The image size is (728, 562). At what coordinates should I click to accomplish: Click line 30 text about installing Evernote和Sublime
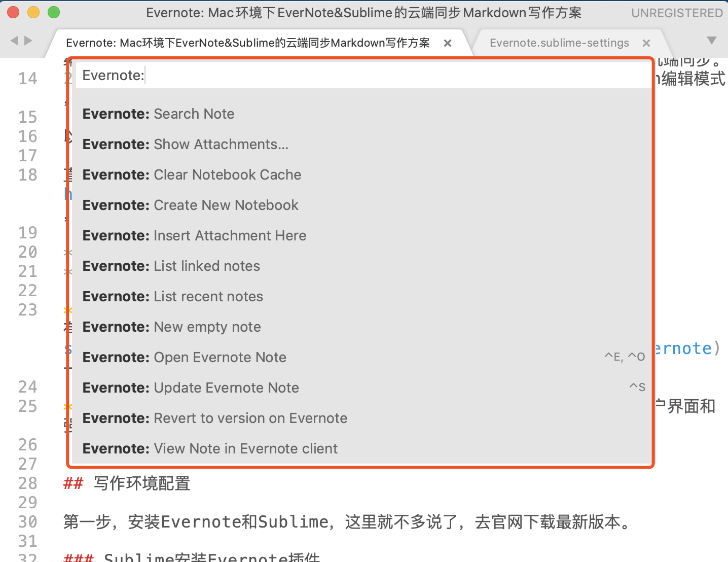[348, 522]
